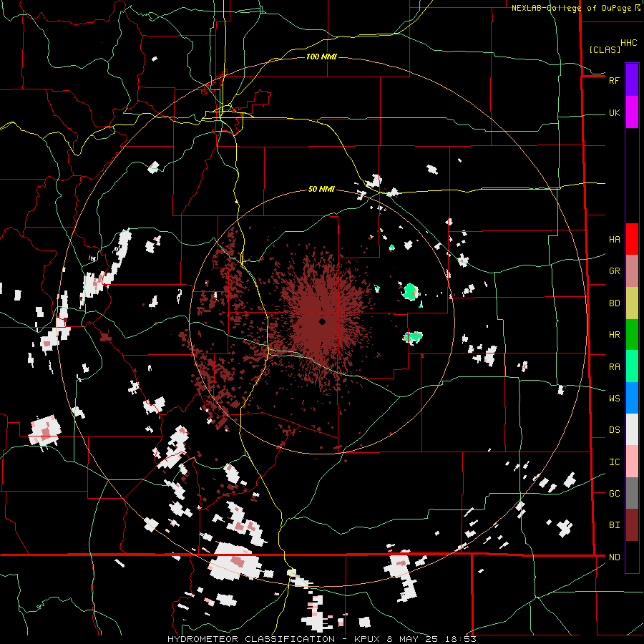Screen dimensions: 644x644
Task: Click the [CLAS] unit label
Action: point(605,49)
